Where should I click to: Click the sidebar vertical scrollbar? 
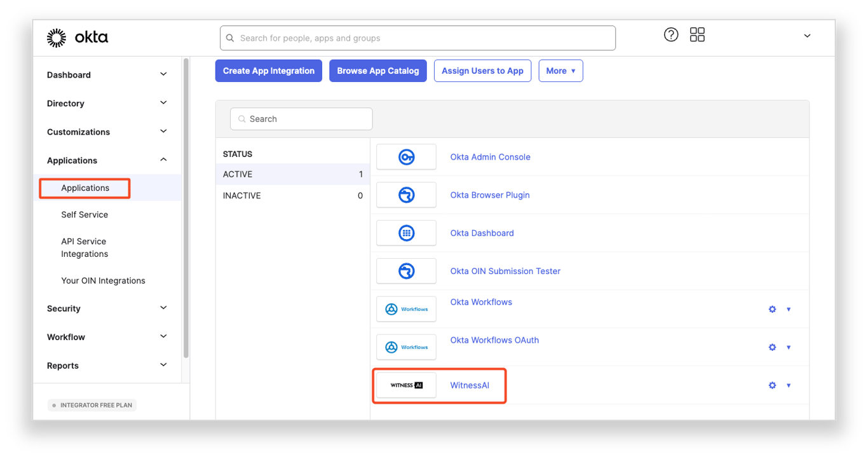coord(186,207)
